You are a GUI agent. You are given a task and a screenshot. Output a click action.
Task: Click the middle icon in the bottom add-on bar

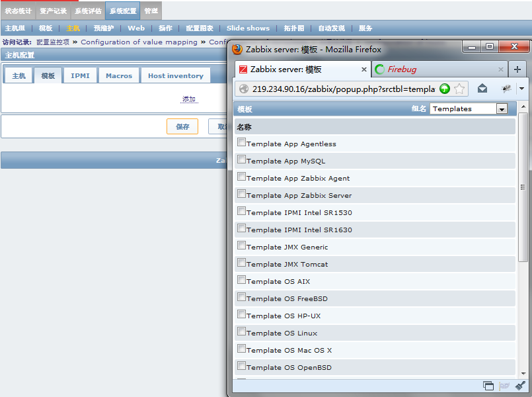(504, 386)
